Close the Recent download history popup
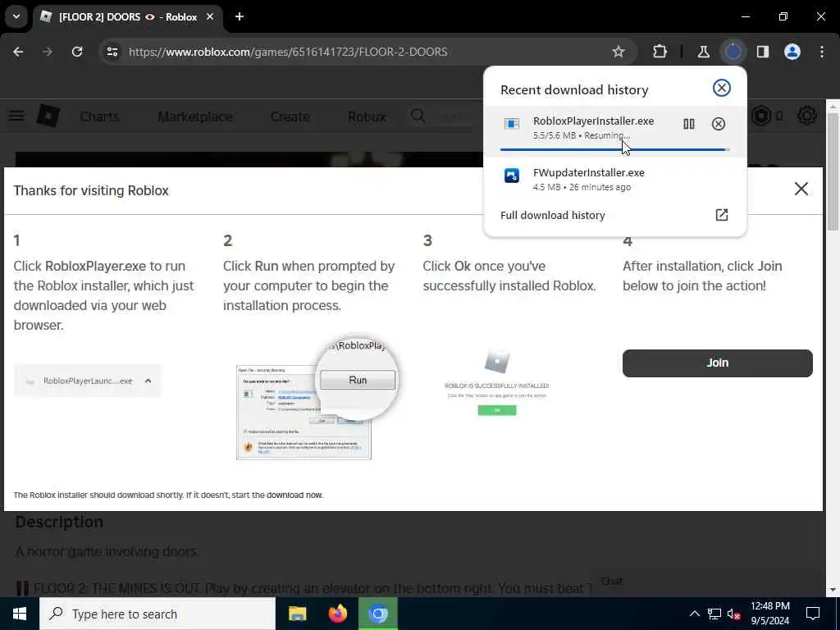The image size is (840, 630). pyautogui.click(x=722, y=88)
